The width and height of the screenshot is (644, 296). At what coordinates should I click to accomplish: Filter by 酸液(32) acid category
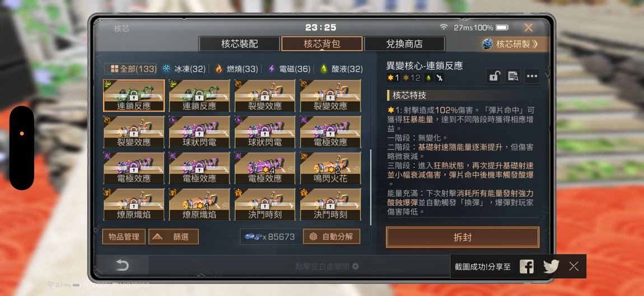tap(342, 69)
